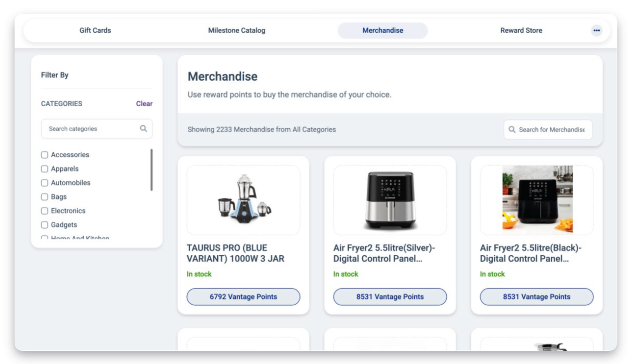This screenshot has height=364, width=632.
Task: Switch to the Gift Cards tab
Action: (x=95, y=31)
